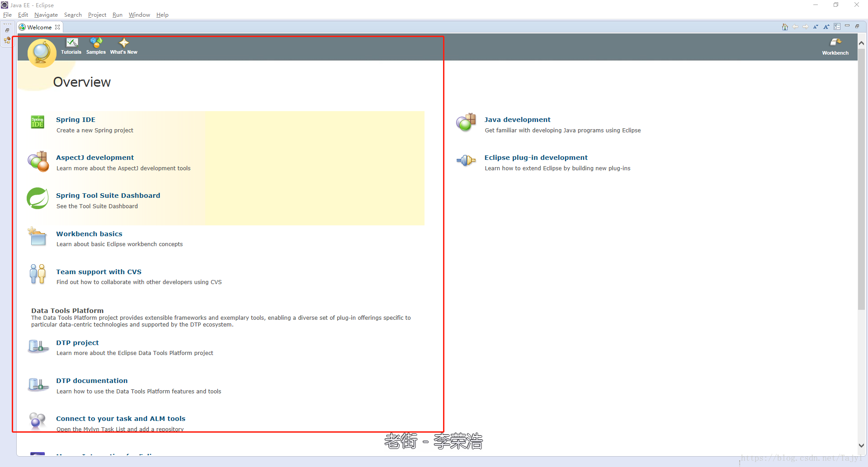The height and width of the screenshot is (467, 868).
Task: Open the Customize page icon
Action: [x=837, y=27]
